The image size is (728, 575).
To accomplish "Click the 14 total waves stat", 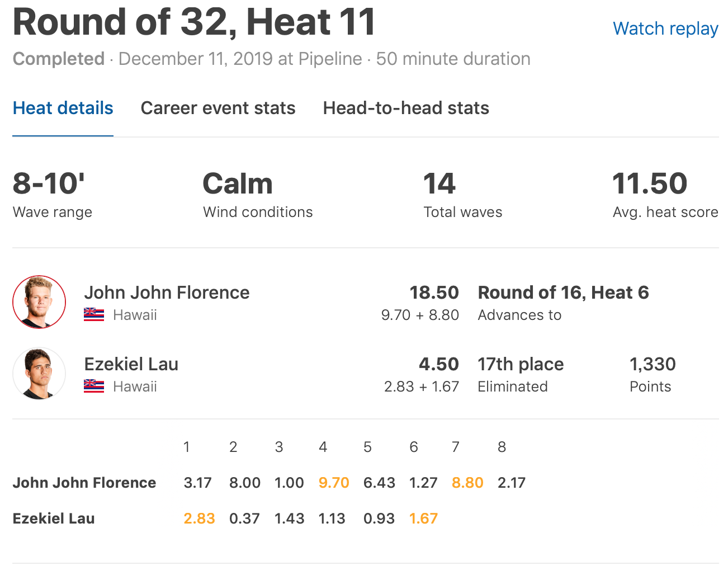I will point(439,184).
